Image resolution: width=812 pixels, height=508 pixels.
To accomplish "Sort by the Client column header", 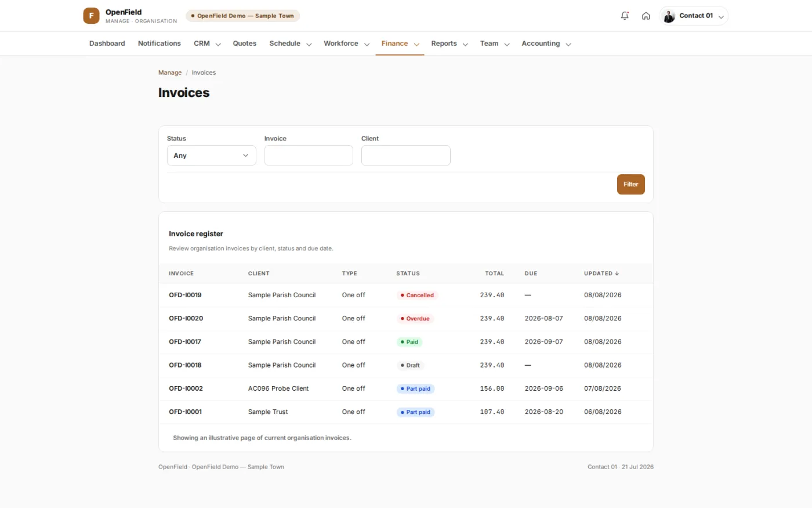I will point(259,273).
